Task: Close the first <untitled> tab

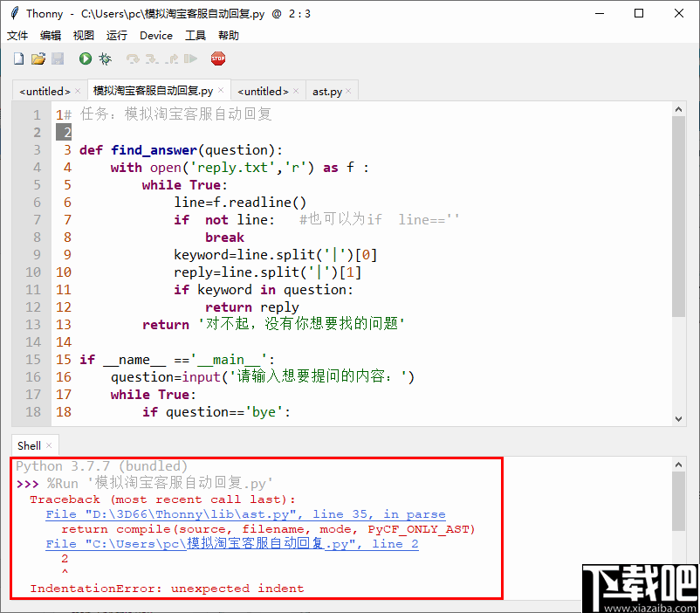Action: coord(78,91)
